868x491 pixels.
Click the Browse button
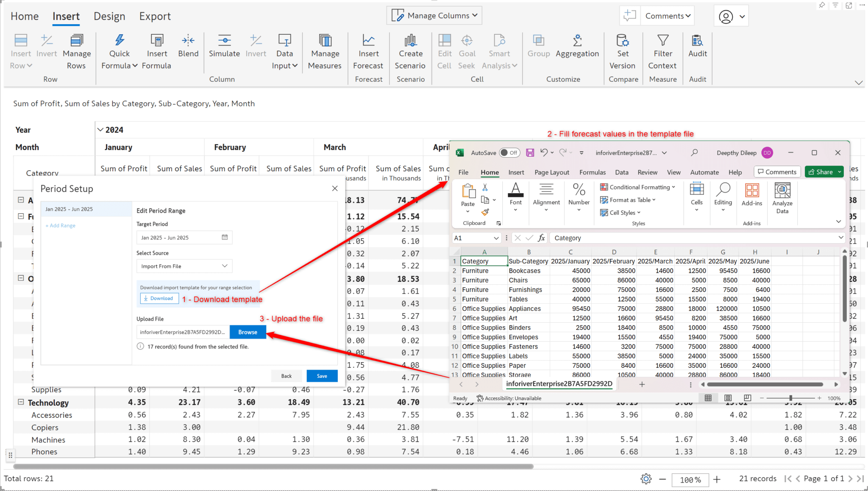[248, 332]
